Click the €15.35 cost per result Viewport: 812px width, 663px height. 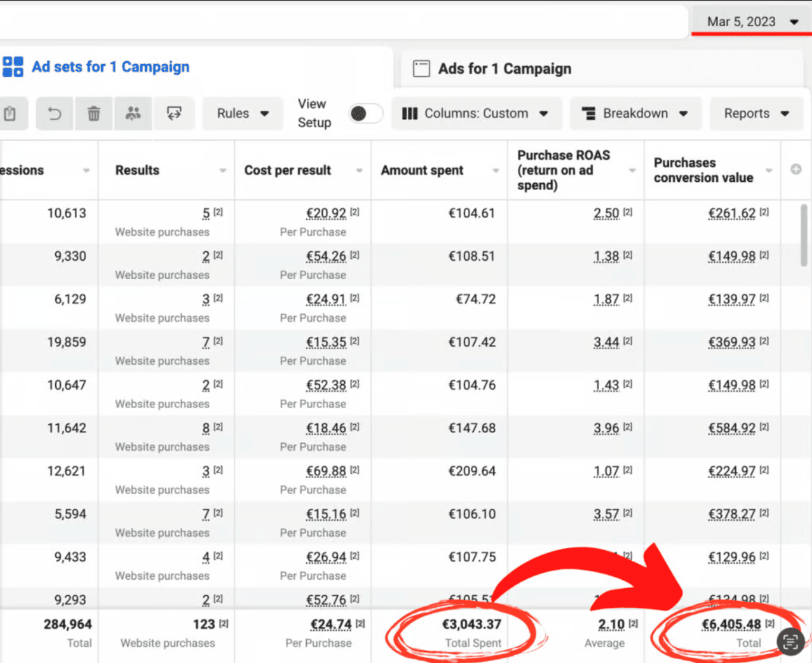click(x=326, y=342)
